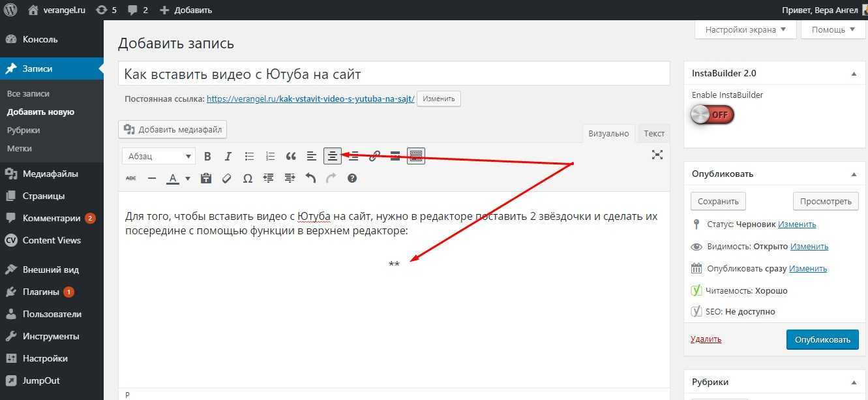868x400 pixels.
Task: Open the Абзац paragraph format dropdown
Action: 159,156
